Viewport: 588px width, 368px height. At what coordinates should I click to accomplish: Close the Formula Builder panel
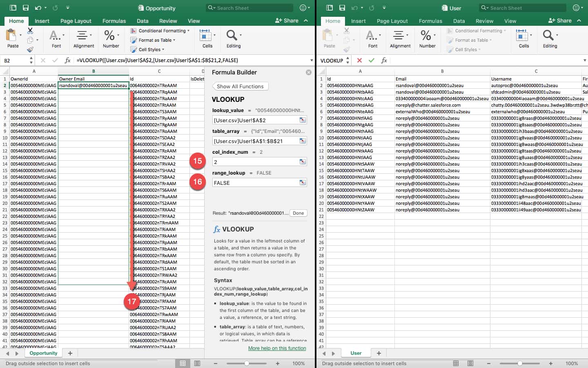tap(309, 72)
